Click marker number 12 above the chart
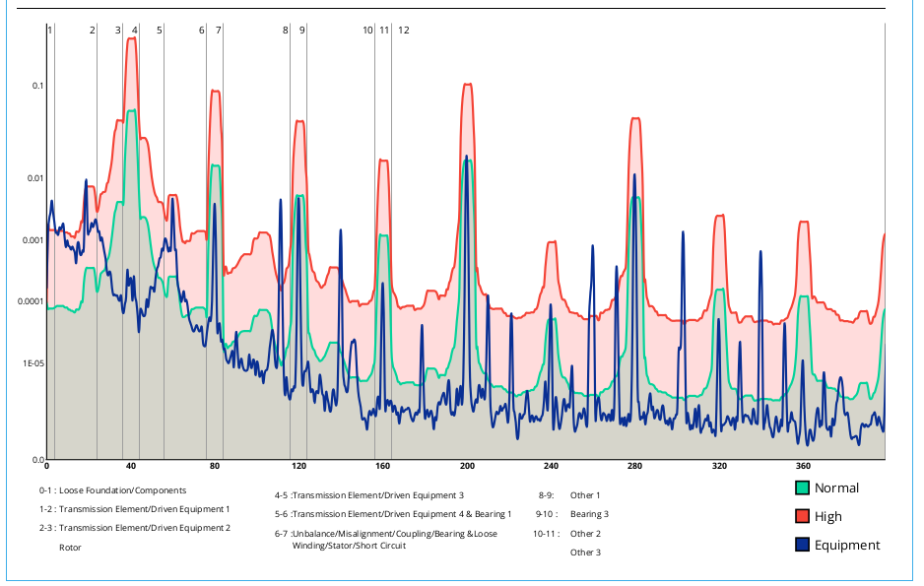924x586 pixels. pyautogui.click(x=404, y=31)
